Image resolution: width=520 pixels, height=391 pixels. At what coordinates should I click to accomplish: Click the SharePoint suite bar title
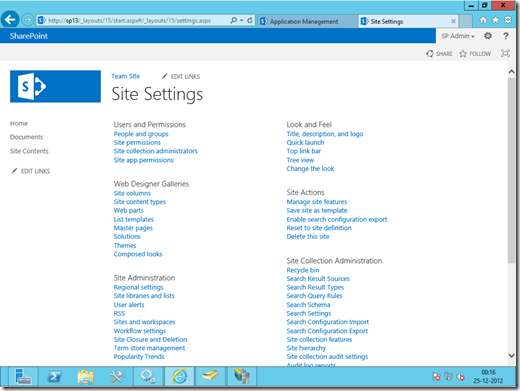coord(29,36)
